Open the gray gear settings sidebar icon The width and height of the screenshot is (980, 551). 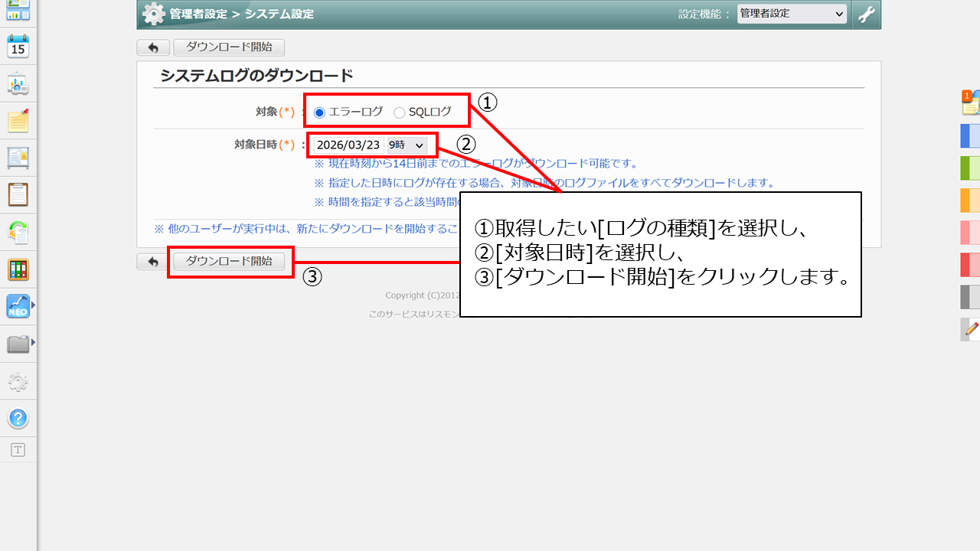coord(18,381)
